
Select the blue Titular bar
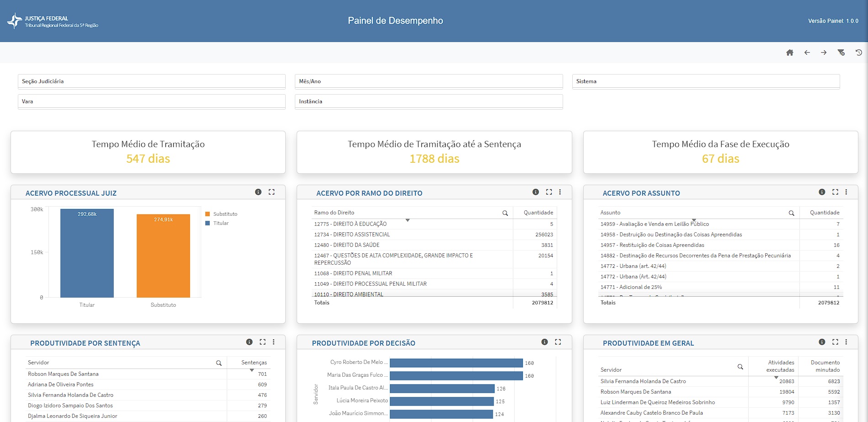click(x=87, y=253)
